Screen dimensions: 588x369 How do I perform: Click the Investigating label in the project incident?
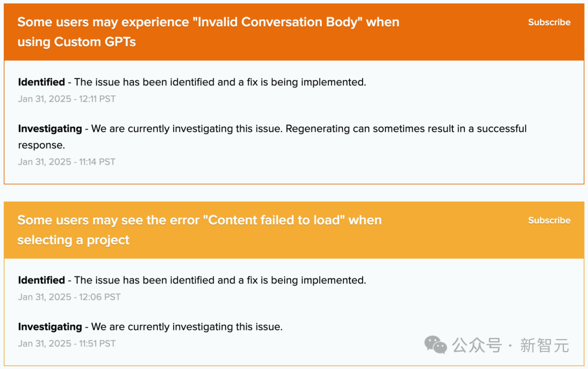pos(50,327)
